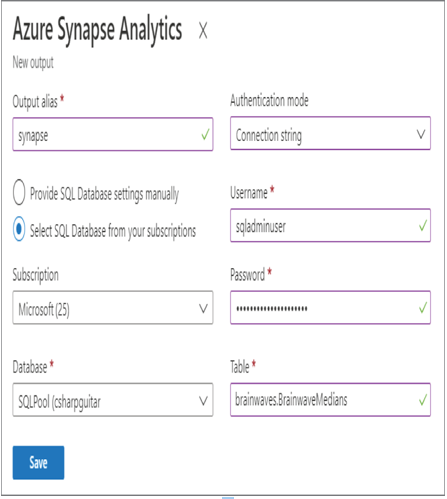The height and width of the screenshot is (499, 447).
Task: Click the chevron arrow in Database box
Action: pyautogui.click(x=203, y=401)
